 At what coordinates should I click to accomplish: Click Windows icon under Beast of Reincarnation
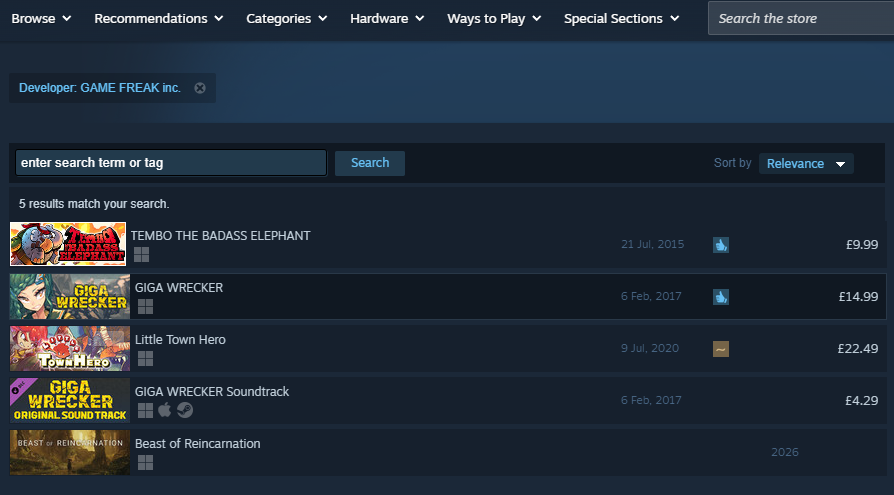tap(145, 462)
